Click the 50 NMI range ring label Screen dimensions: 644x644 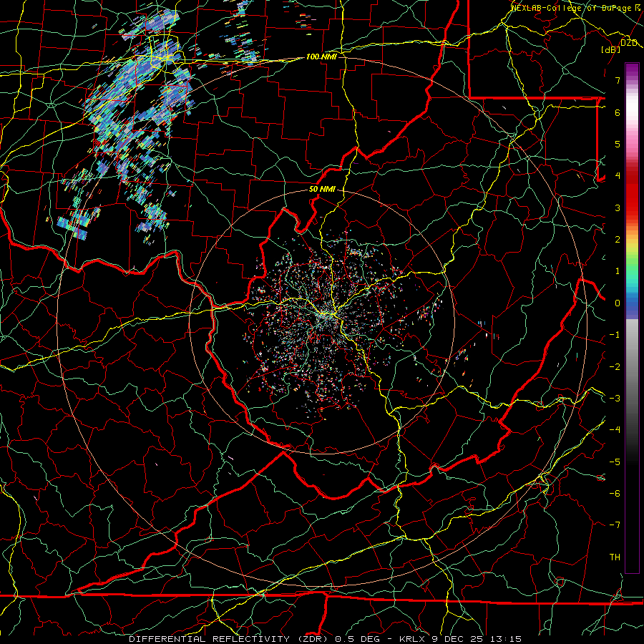point(322,190)
